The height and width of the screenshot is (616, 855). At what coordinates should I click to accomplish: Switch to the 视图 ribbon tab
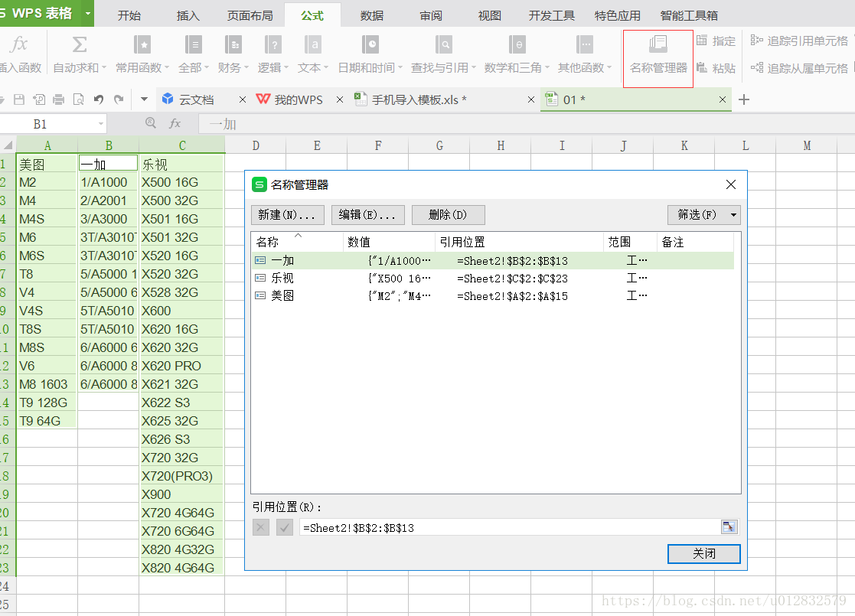490,15
